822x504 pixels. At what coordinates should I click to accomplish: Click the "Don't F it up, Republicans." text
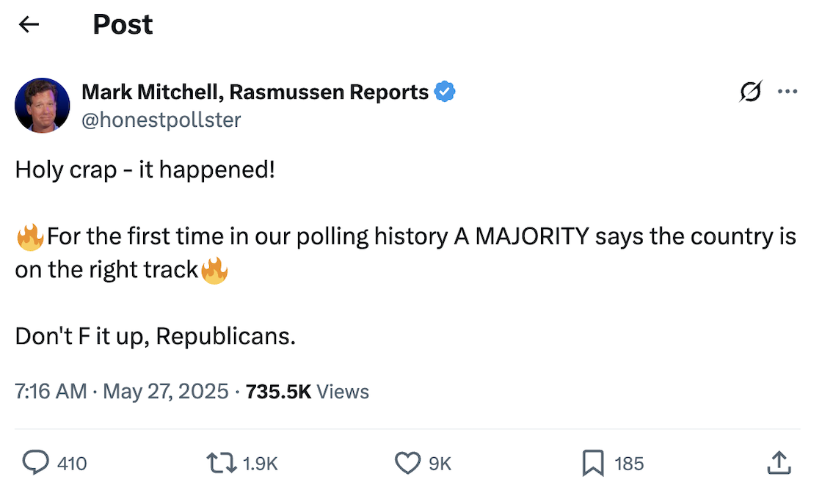coord(155,336)
